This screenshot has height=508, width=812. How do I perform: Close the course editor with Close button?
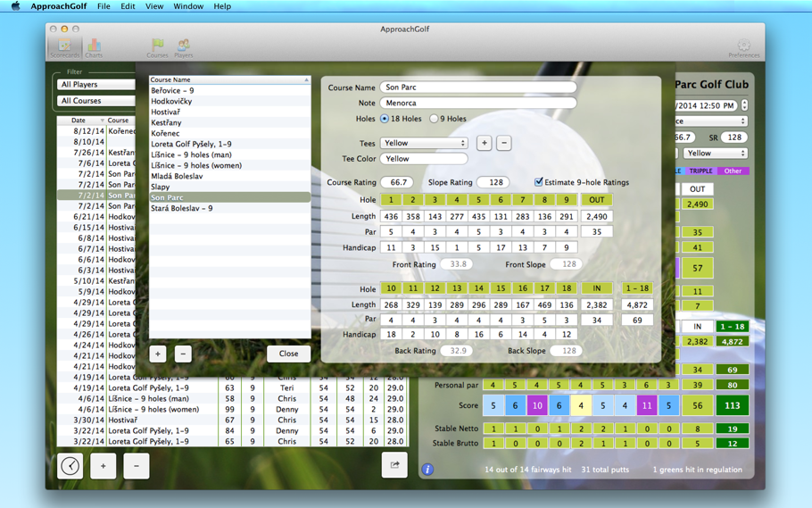tap(288, 354)
